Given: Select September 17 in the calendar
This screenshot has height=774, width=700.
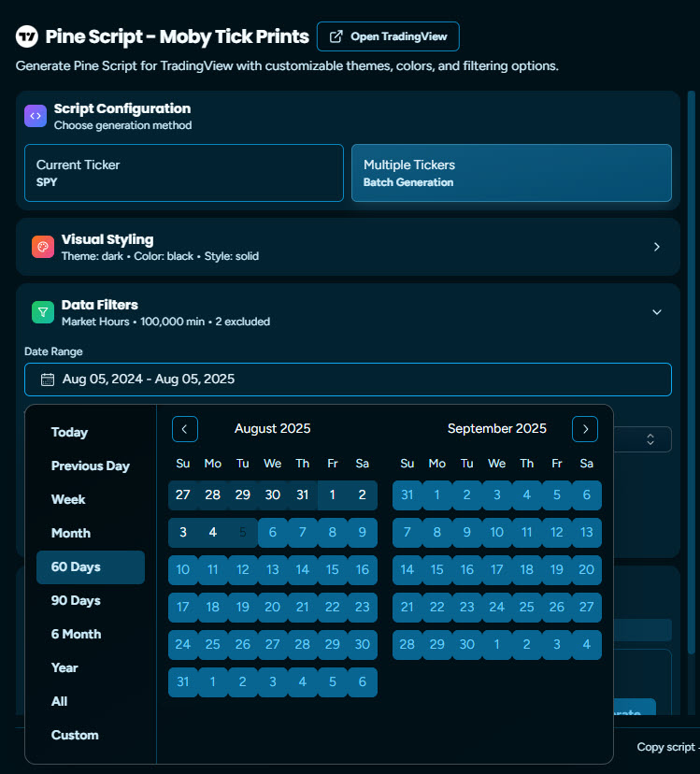Looking at the screenshot, I should (x=496, y=569).
